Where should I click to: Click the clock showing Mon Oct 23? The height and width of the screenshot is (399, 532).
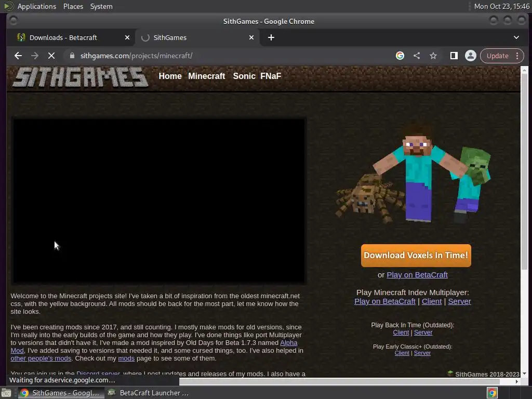501,6
